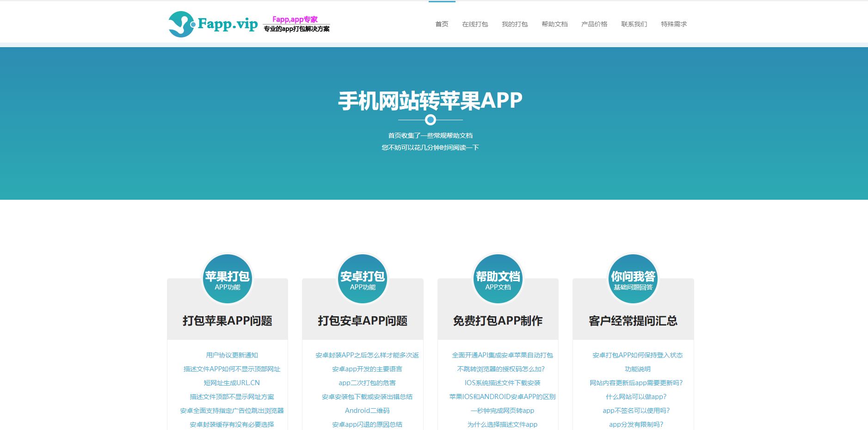Open the 首页 nav item
868x430 pixels.
[x=442, y=24]
